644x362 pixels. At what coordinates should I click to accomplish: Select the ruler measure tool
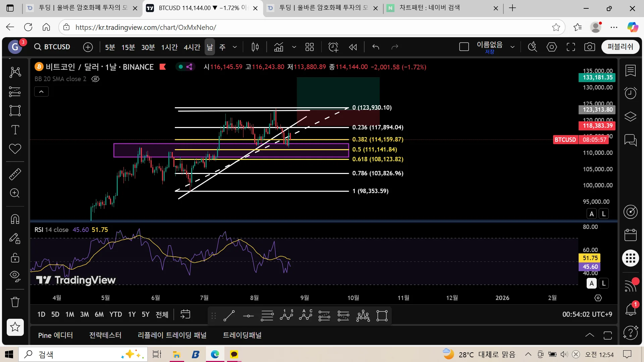[x=15, y=174]
